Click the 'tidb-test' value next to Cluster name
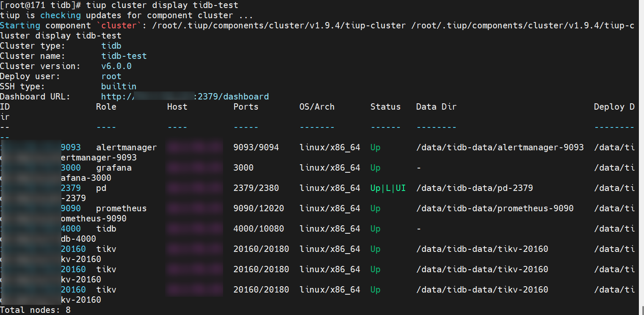Screen dimensions: 644x315 coord(124,56)
